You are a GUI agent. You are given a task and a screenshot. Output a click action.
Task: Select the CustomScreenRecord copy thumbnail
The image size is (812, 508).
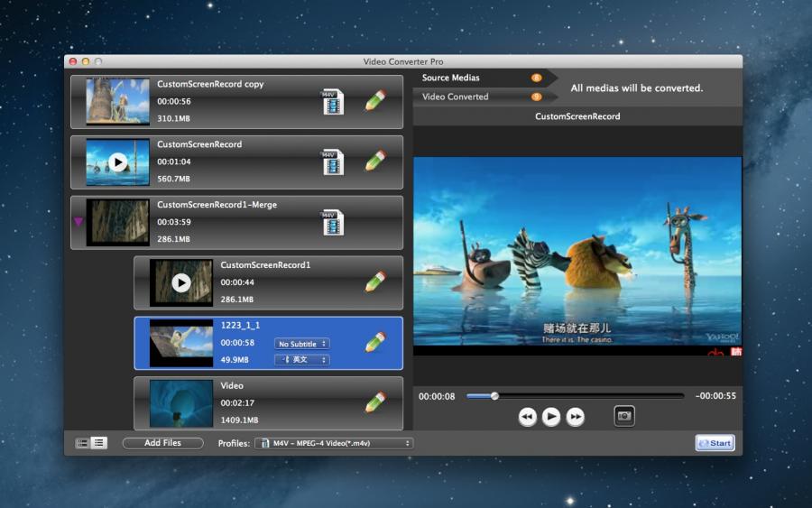coord(117,101)
